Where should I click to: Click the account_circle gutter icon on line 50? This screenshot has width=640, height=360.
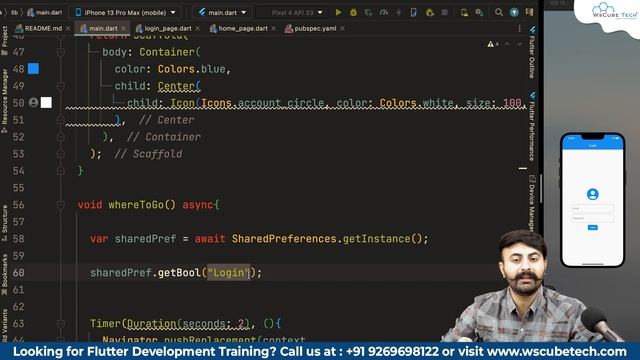point(33,102)
